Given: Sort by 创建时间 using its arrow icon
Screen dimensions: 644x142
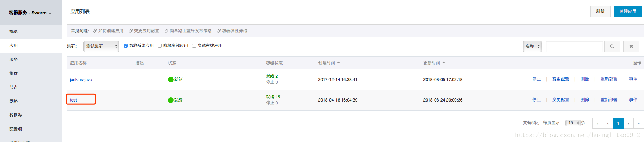Looking at the screenshot, I should (339, 63).
